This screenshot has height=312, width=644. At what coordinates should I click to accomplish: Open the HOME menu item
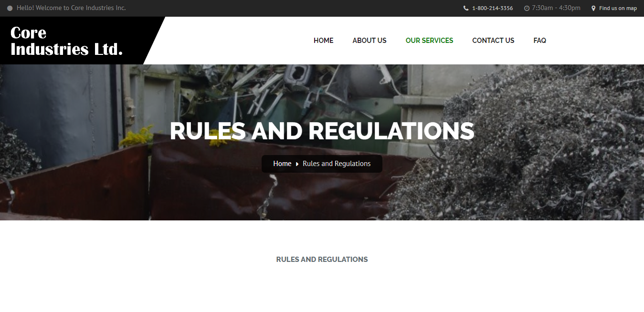pyautogui.click(x=323, y=41)
